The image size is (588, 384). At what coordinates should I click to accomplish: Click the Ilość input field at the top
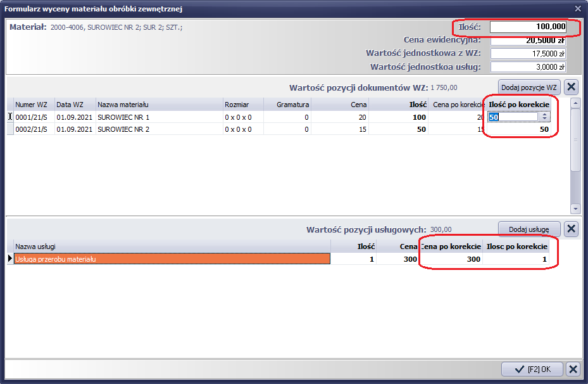pyautogui.click(x=527, y=27)
